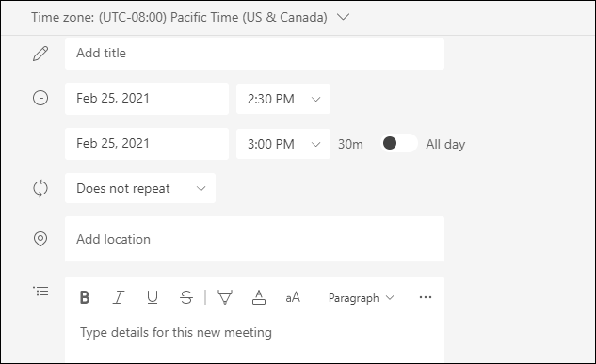Open the text highlight color tool

[x=225, y=297]
